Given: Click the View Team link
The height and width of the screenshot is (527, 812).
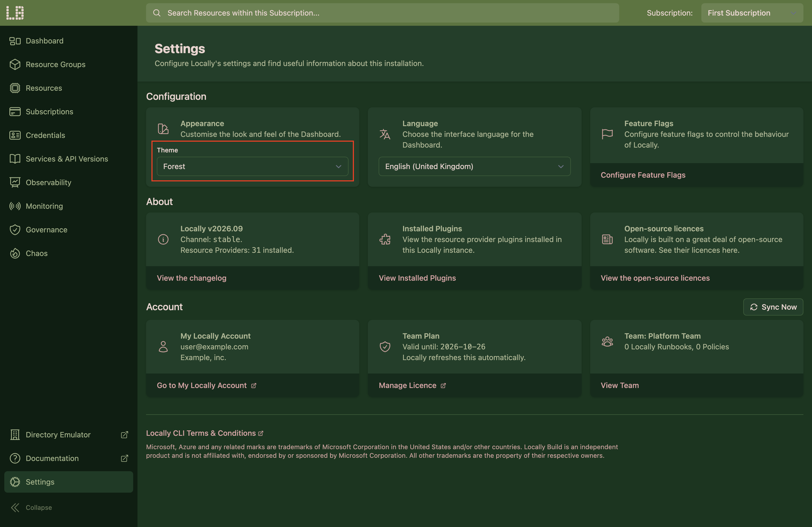Looking at the screenshot, I should (x=619, y=385).
